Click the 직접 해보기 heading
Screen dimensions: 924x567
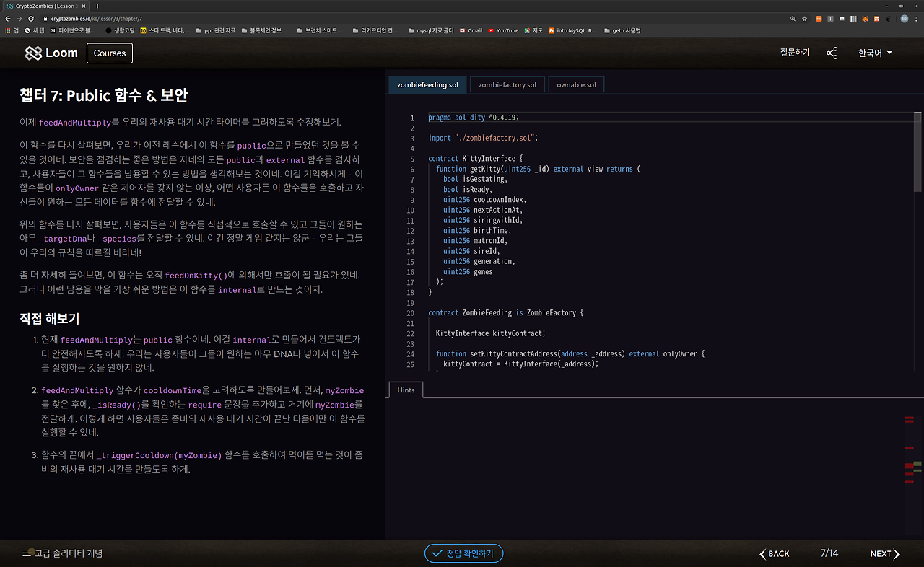pyautogui.click(x=50, y=318)
